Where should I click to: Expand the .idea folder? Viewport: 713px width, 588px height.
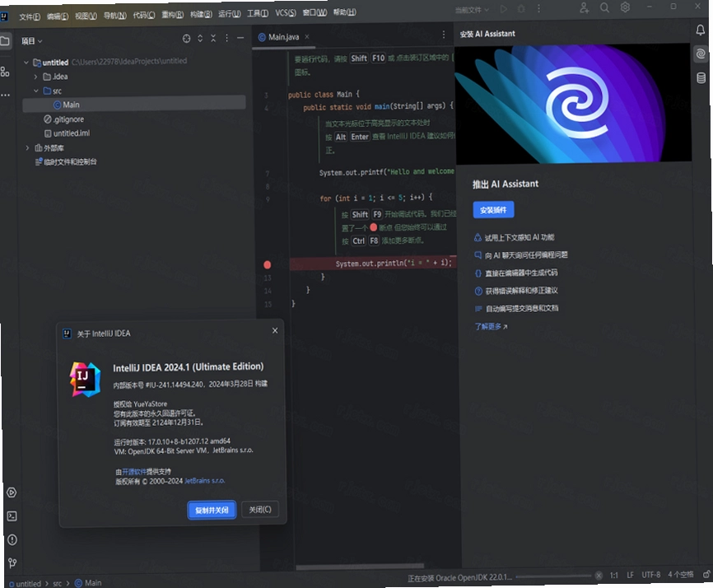coord(35,77)
